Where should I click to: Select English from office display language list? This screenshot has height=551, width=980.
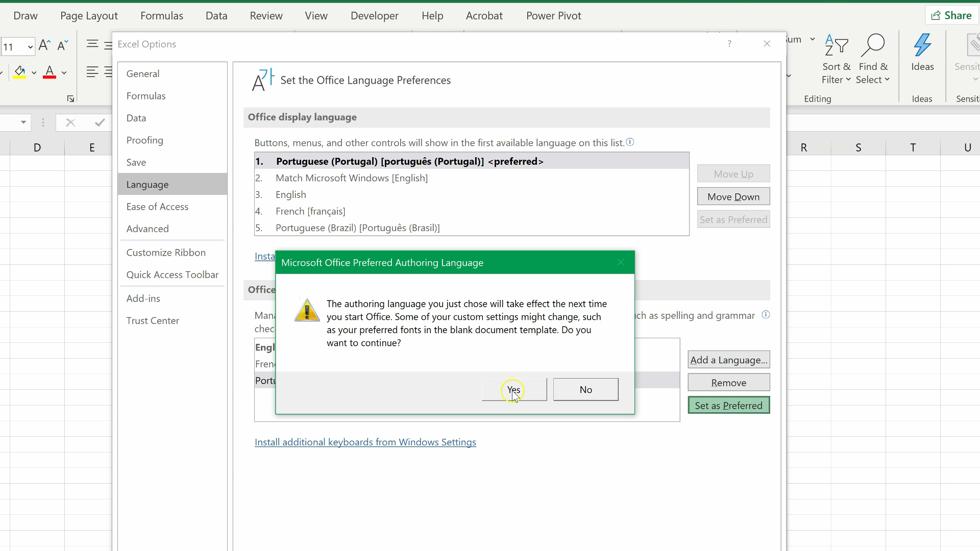tap(291, 194)
